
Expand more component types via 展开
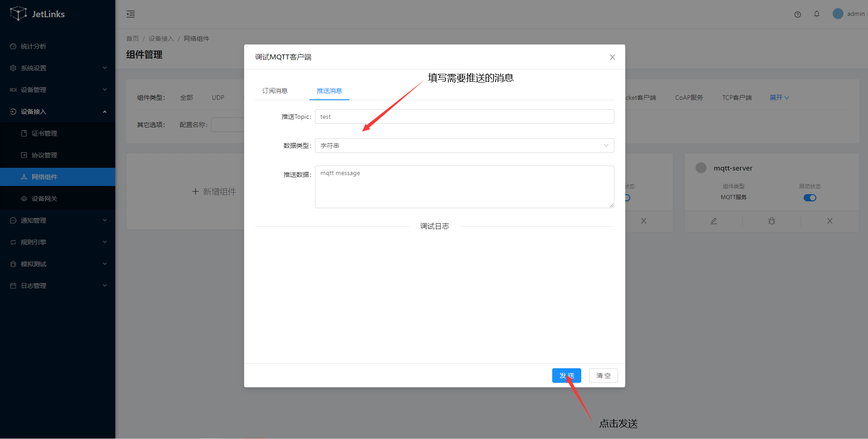pyautogui.click(x=778, y=97)
